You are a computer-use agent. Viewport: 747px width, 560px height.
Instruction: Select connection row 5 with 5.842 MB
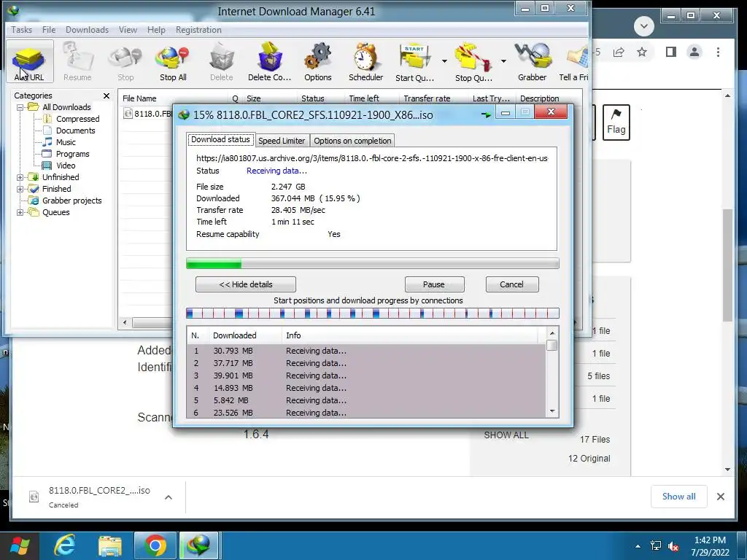[366, 400]
